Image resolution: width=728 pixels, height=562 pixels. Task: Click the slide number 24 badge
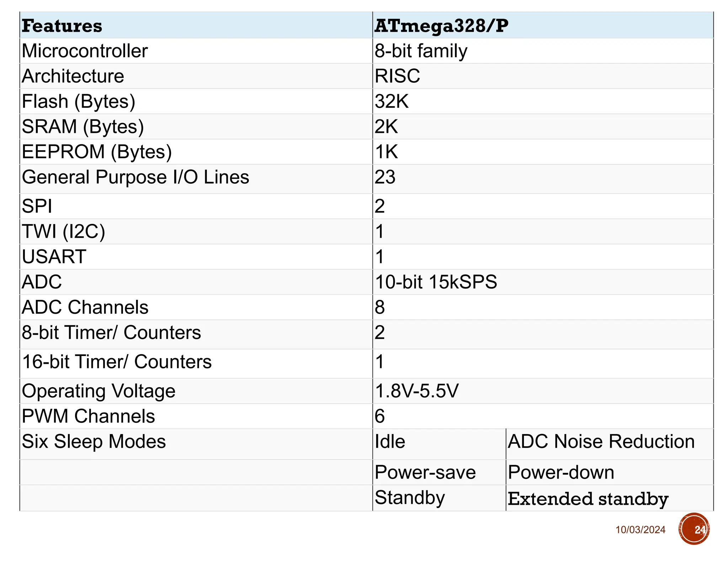tap(694, 529)
